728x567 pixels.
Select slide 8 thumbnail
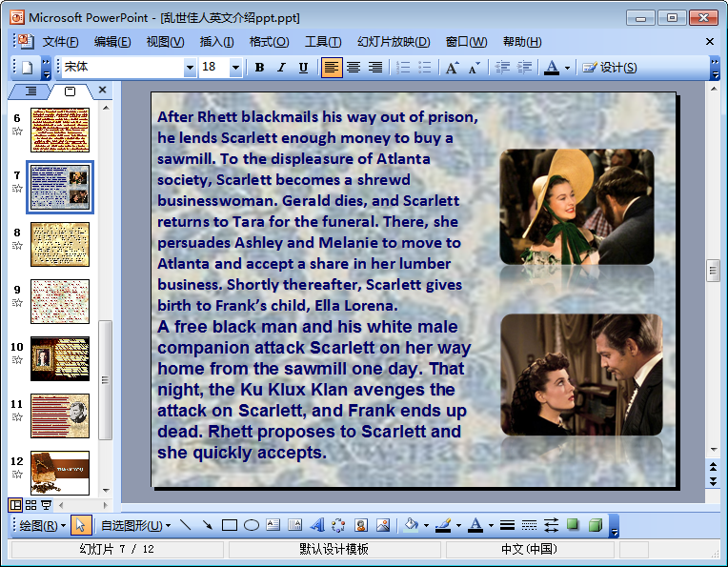point(60,244)
